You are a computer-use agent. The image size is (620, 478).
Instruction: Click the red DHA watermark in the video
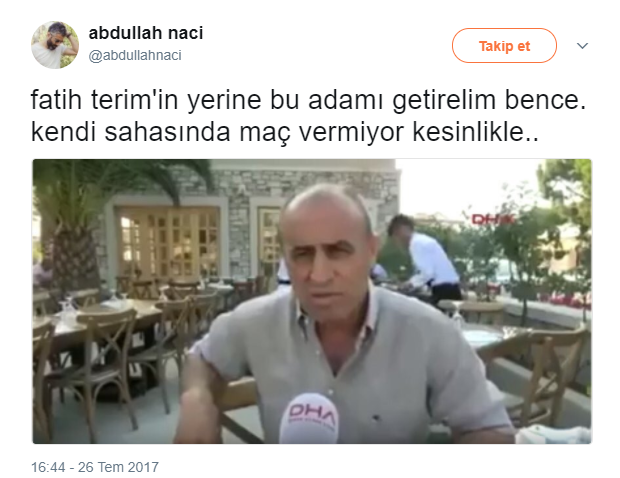click(x=492, y=219)
